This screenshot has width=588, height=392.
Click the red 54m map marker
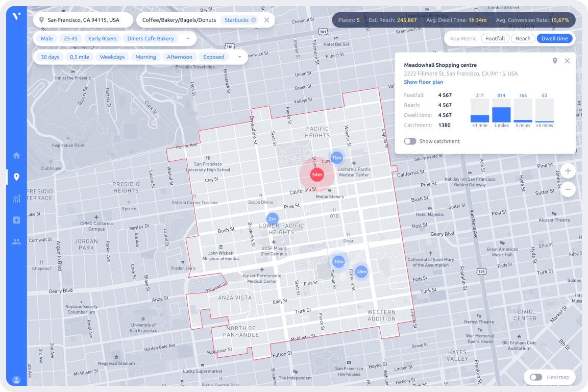tap(316, 175)
